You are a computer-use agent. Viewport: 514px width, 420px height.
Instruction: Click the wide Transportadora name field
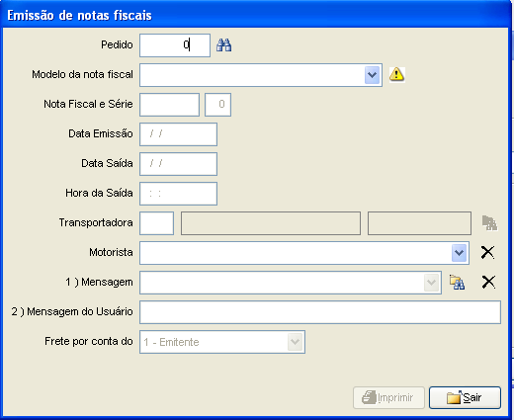tap(271, 223)
